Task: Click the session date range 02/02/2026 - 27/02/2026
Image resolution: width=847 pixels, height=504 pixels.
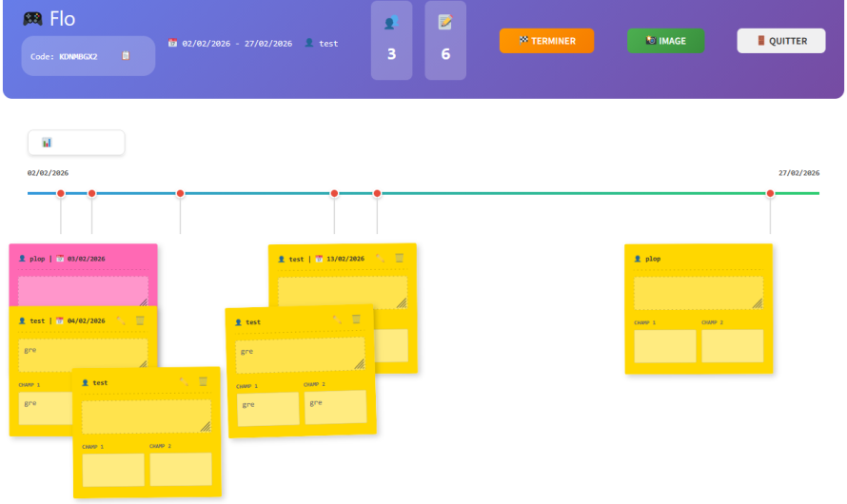Action: (231, 43)
